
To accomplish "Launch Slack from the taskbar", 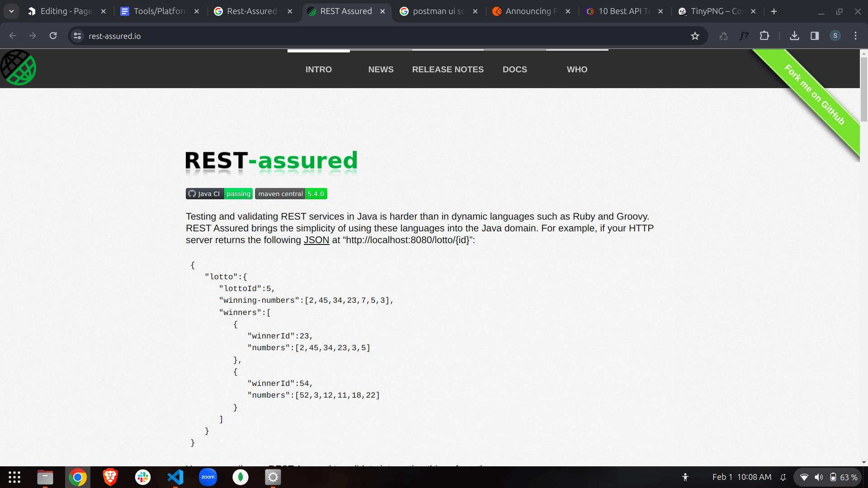I will point(143,477).
